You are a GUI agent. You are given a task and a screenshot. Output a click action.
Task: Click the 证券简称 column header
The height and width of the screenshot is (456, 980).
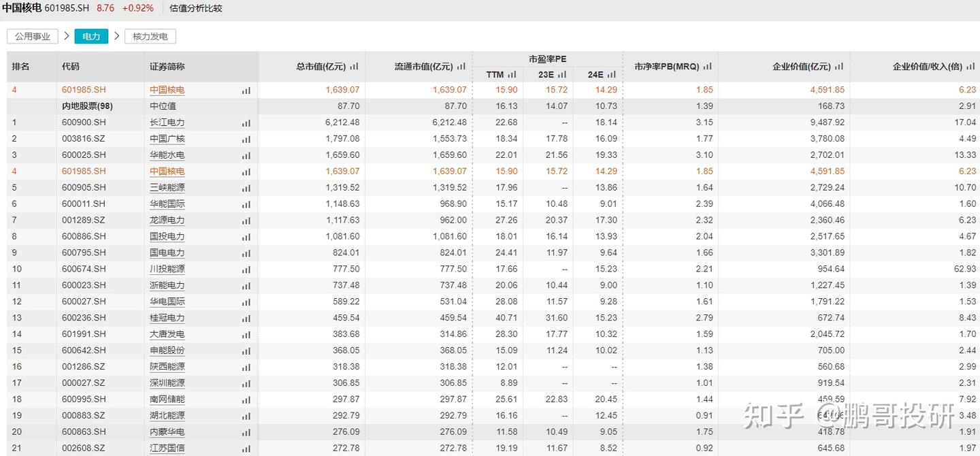tap(167, 67)
